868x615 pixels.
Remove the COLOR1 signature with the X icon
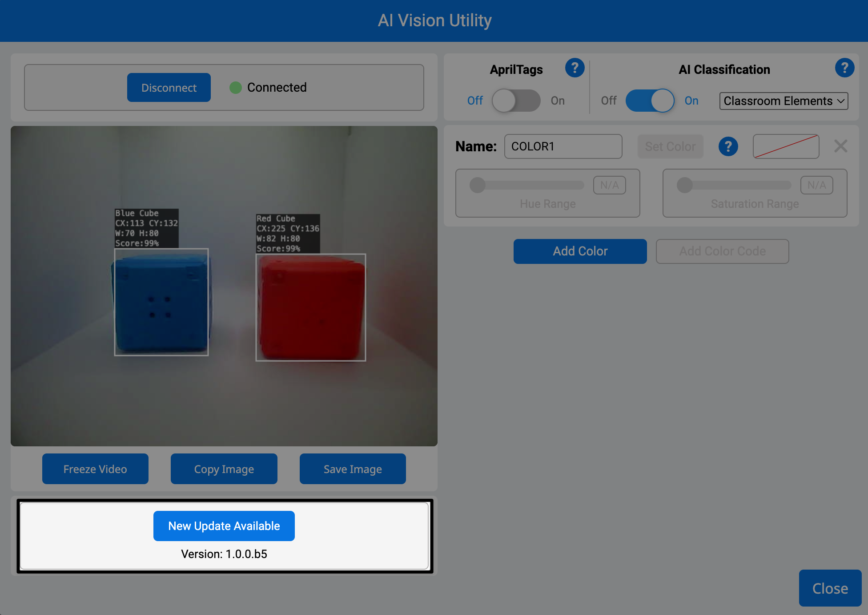840,146
